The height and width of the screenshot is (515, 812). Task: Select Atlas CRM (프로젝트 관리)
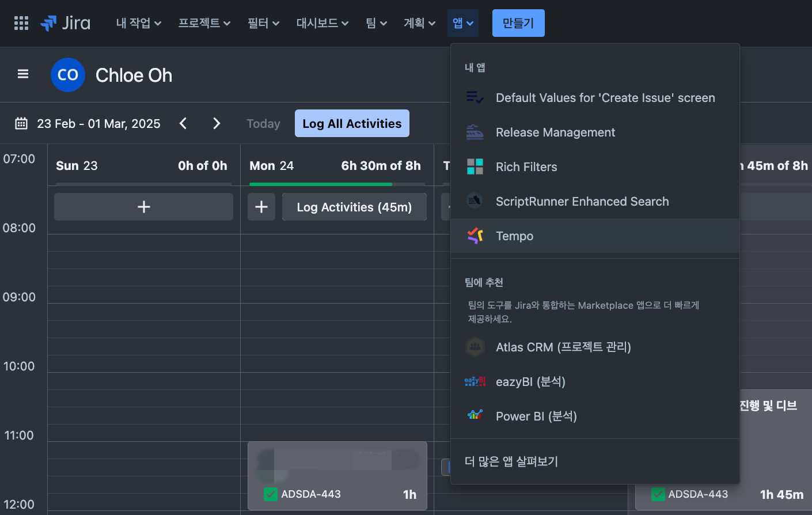[595, 347]
